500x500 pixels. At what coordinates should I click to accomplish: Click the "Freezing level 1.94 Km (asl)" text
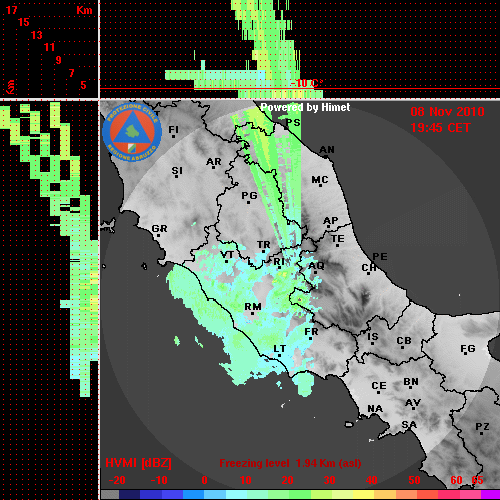290,463
